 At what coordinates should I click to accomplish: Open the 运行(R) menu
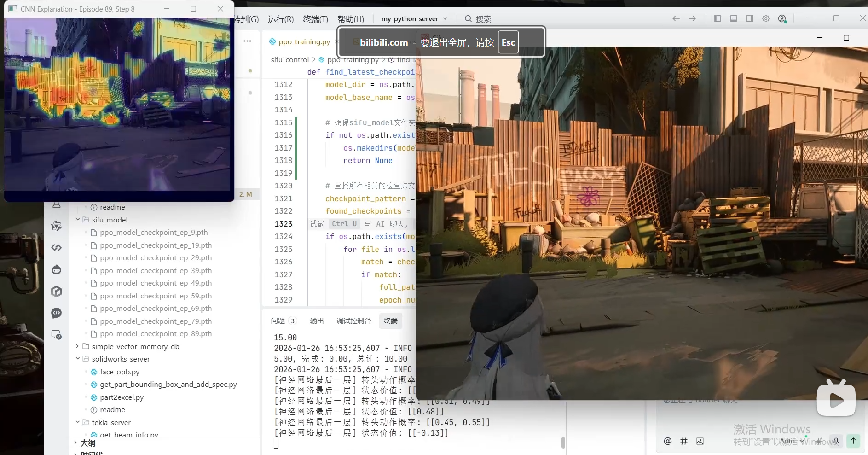(281, 19)
